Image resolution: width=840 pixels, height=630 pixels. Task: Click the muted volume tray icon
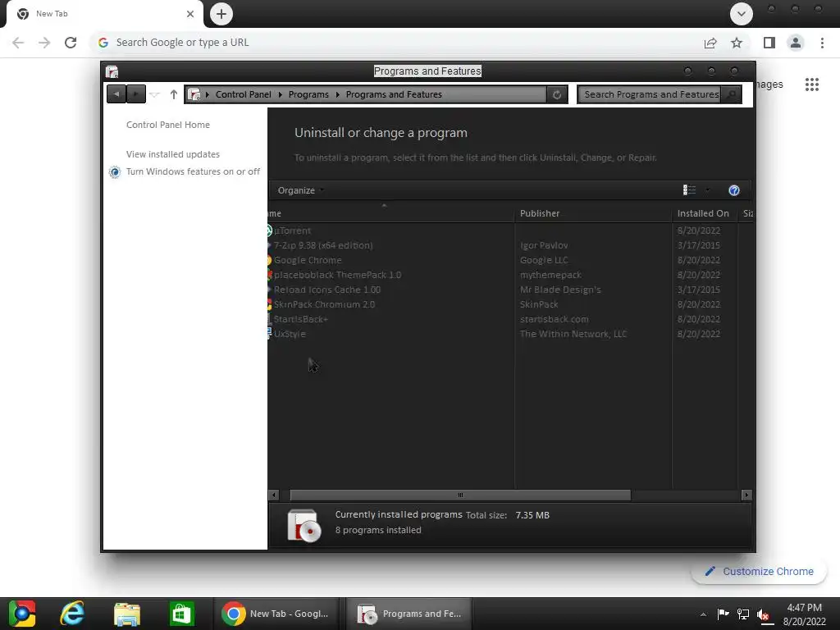pos(764,615)
